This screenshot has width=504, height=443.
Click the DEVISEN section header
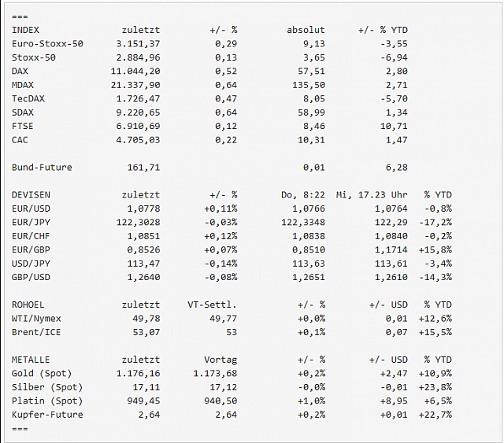(x=31, y=194)
